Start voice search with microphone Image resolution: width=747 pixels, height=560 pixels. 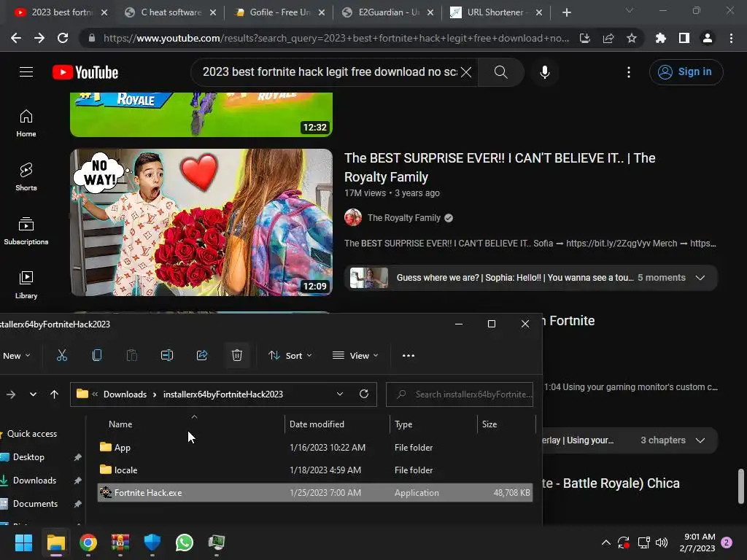544,72
